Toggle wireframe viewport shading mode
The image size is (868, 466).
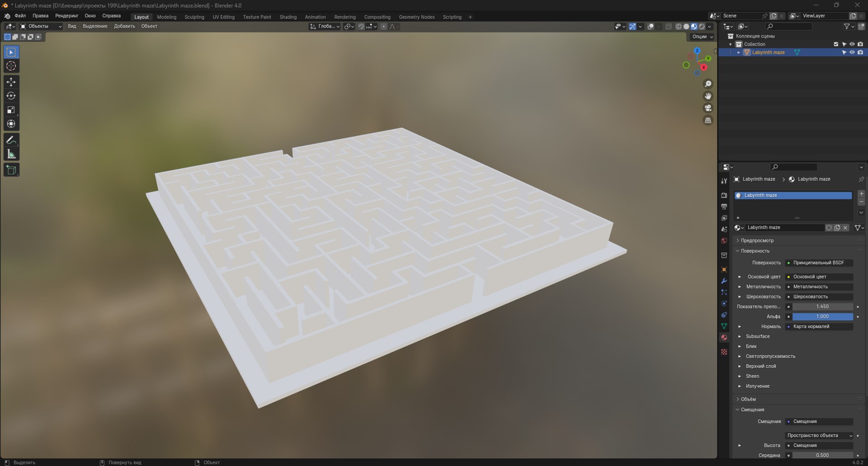tap(679, 27)
